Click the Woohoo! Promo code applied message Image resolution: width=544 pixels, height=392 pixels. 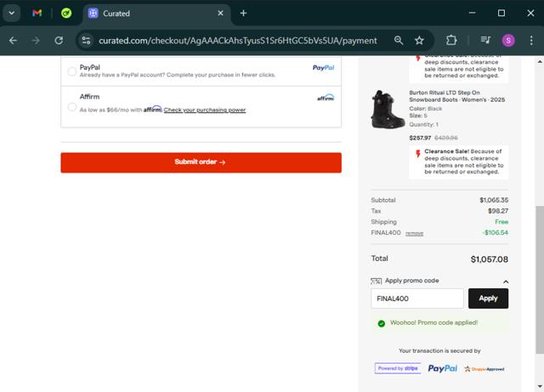coord(433,322)
